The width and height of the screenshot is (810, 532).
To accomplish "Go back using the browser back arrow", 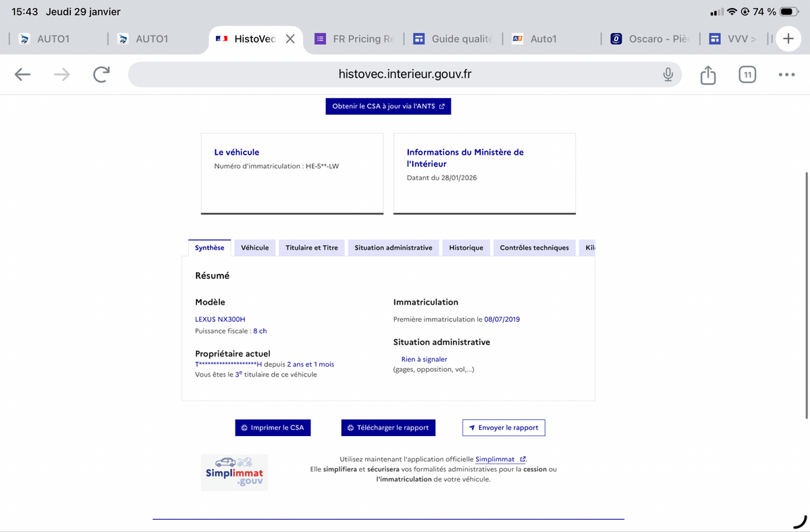I will click(x=23, y=74).
